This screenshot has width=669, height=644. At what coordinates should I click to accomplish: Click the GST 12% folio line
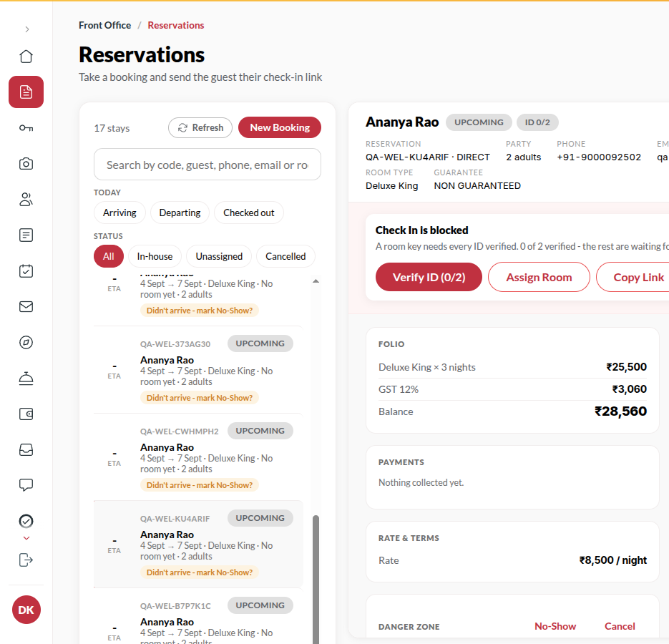[x=512, y=389]
